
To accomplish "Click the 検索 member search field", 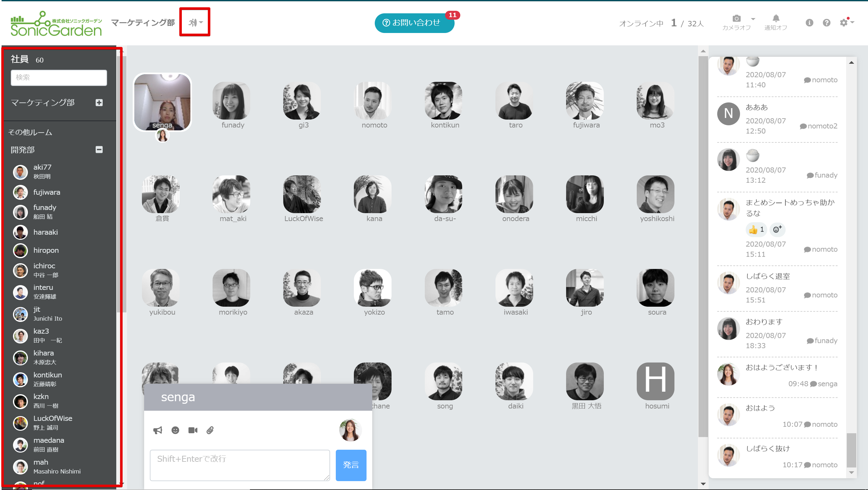I will (59, 78).
